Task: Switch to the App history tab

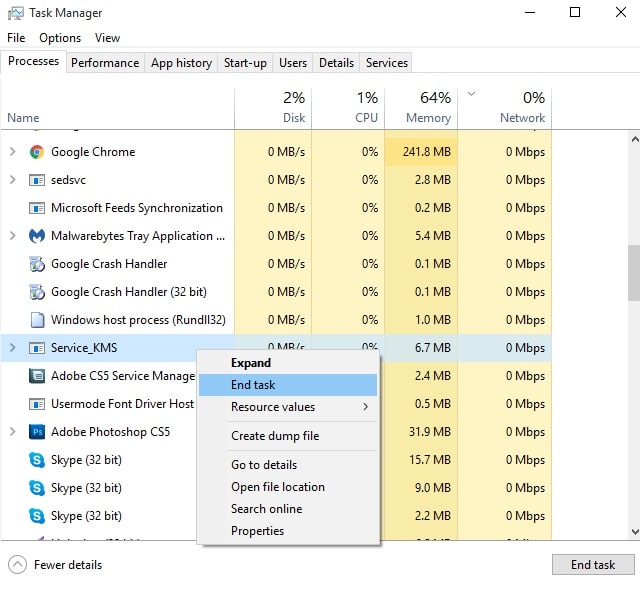Action: pyautogui.click(x=181, y=63)
